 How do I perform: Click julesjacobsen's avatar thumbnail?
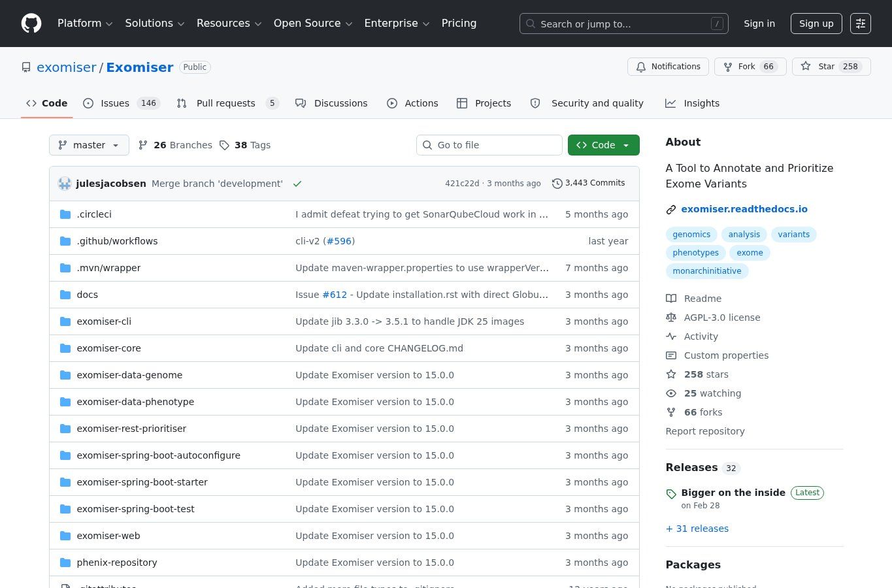point(64,184)
